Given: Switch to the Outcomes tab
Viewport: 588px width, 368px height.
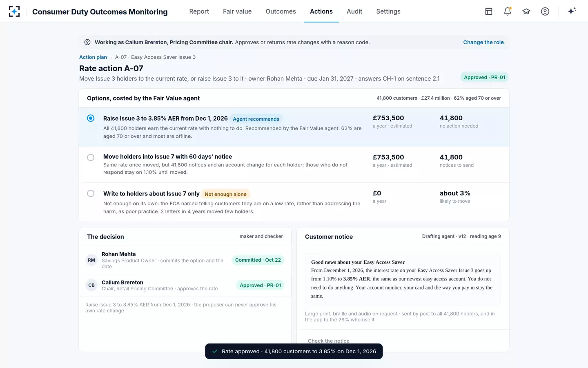Looking at the screenshot, I should point(281,11).
